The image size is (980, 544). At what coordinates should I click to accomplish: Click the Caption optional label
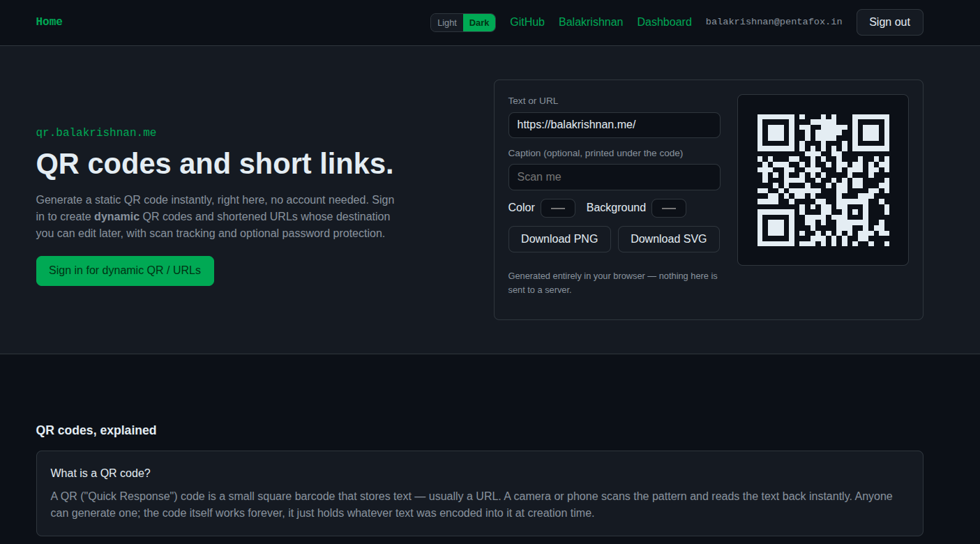(x=596, y=153)
